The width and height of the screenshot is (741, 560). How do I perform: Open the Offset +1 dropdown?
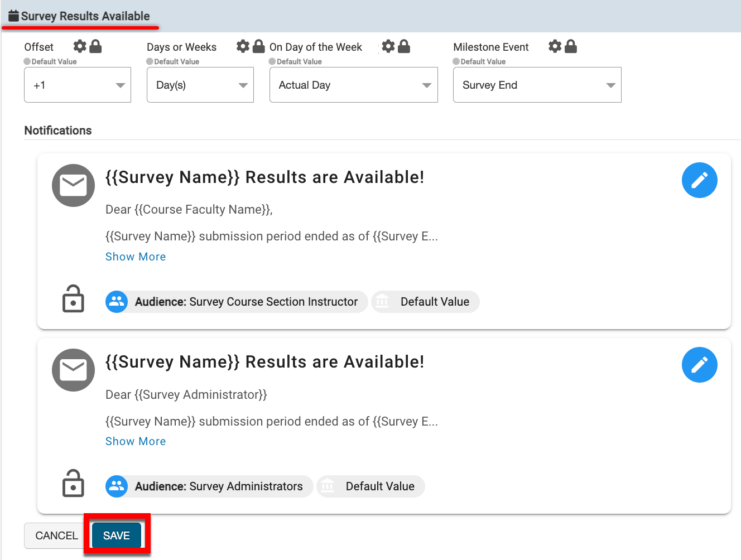(x=78, y=85)
